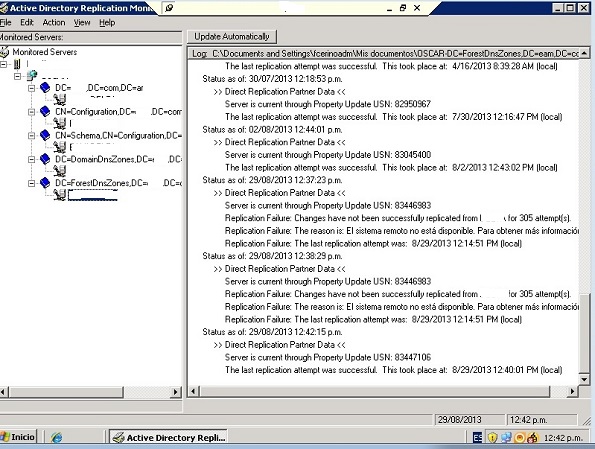Open Internet Explorer from quick launch
Image resolution: width=595 pixels, height=449 pixels.
[57, 437]
